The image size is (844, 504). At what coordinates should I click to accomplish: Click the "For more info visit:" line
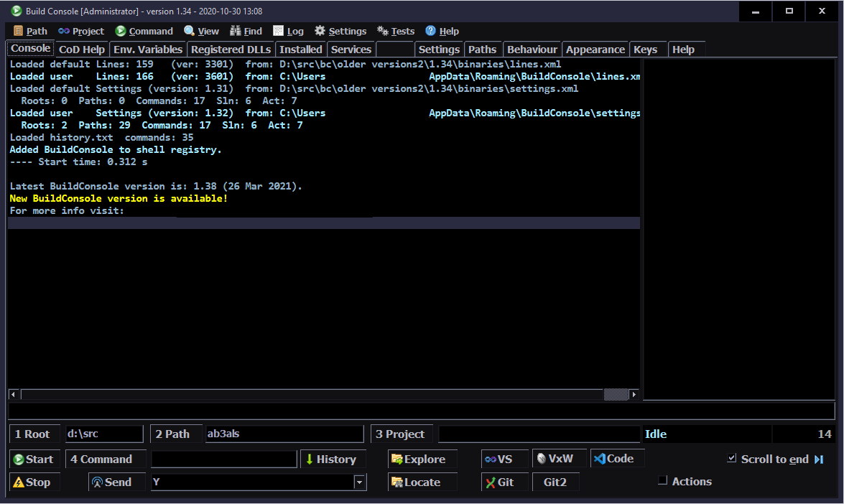pos(67,211)
